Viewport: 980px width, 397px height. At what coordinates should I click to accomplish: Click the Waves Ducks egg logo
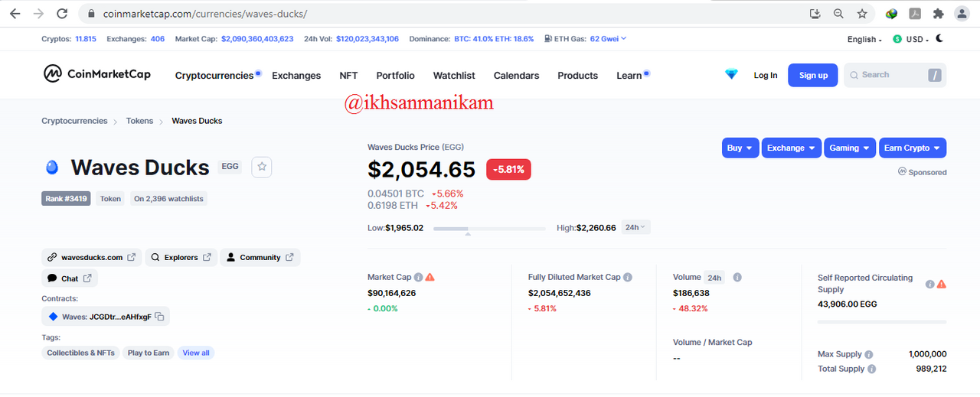tap(52, 167)
